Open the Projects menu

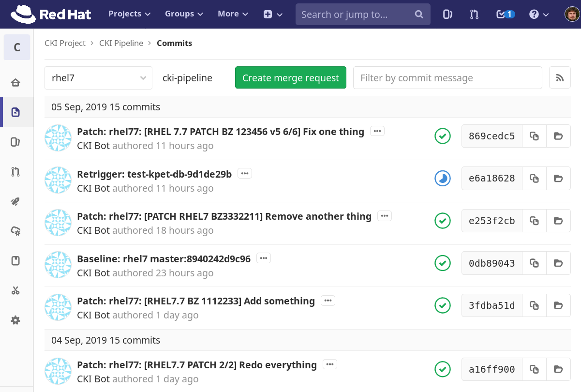click(129, 14)
